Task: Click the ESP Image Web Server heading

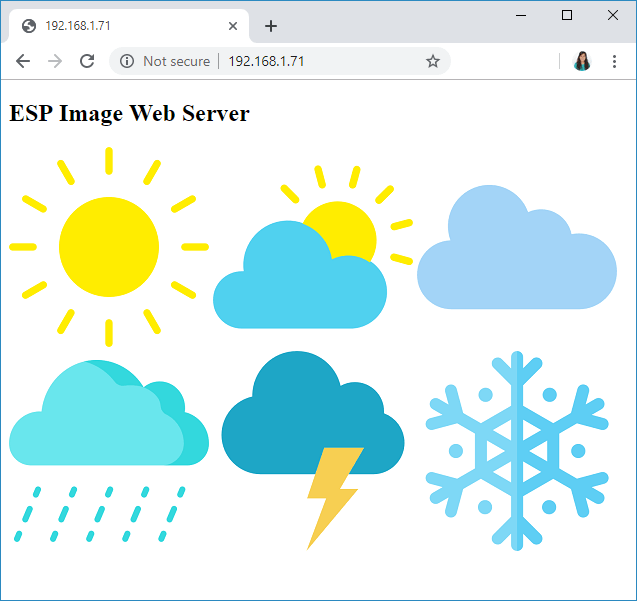Action: tap(129, 113)
